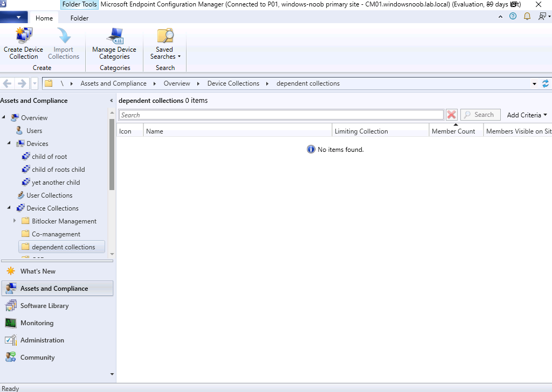This screenshot has width=552, height=392.
Task: Sort by Members Visible on Site column
Action: tap(518, 131)
